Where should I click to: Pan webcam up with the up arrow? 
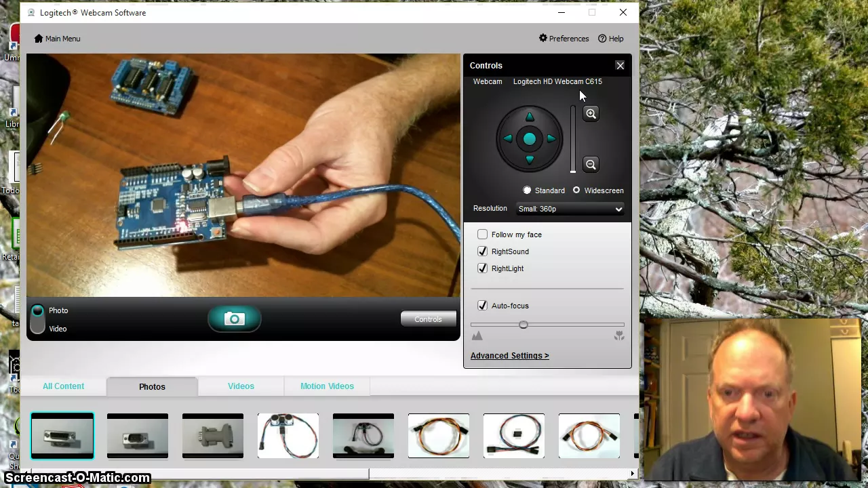[x=530, y=117]
